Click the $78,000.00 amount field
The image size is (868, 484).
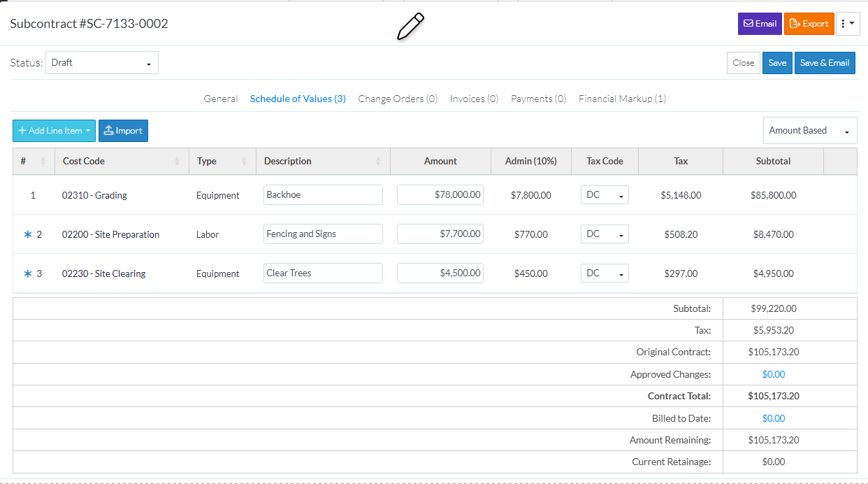click(440, 194)
